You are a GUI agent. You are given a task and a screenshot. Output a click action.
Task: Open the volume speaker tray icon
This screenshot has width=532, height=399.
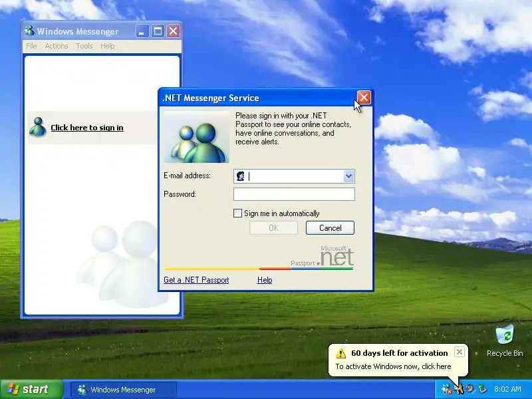click(x=470, y=389)
